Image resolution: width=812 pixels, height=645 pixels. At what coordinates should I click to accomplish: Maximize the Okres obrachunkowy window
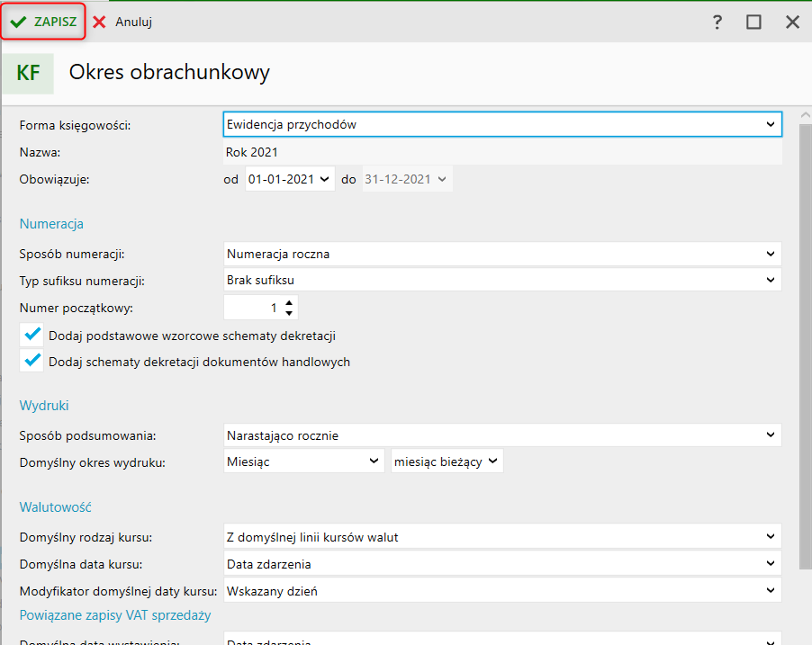click(753, 22)
